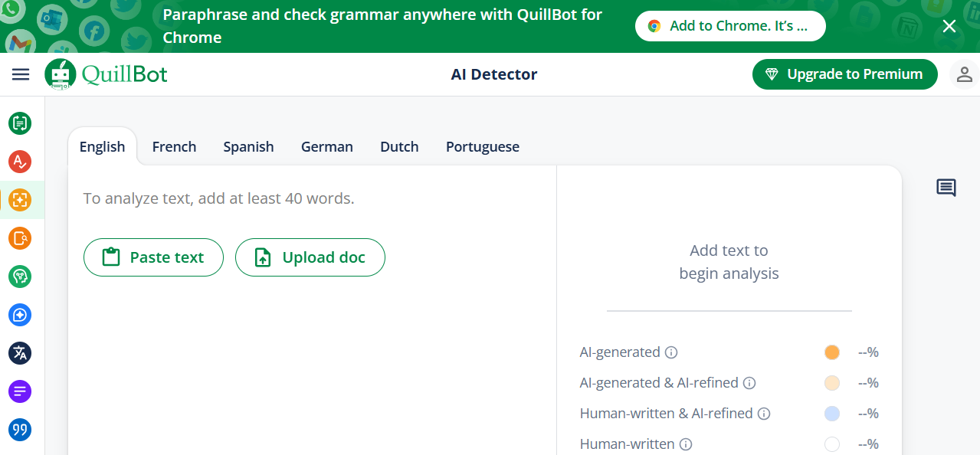Choose the Portuguese language tab

[x=482, y=146]
